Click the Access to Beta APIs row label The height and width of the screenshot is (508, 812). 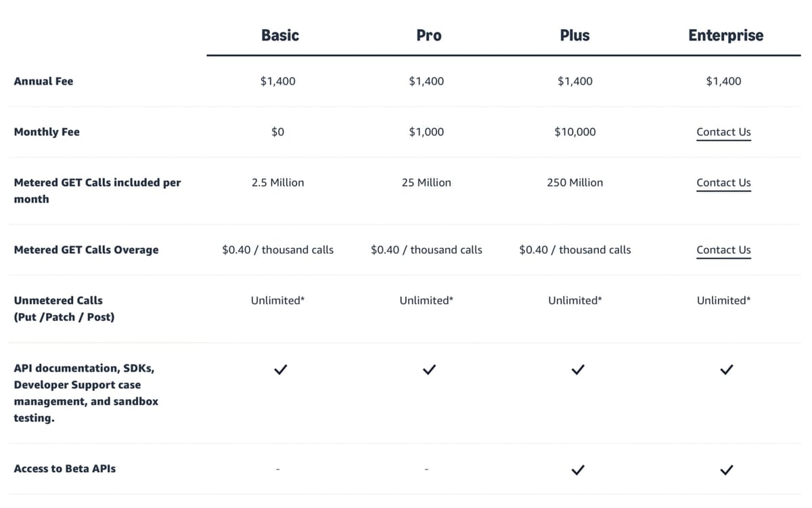point(64,469)
